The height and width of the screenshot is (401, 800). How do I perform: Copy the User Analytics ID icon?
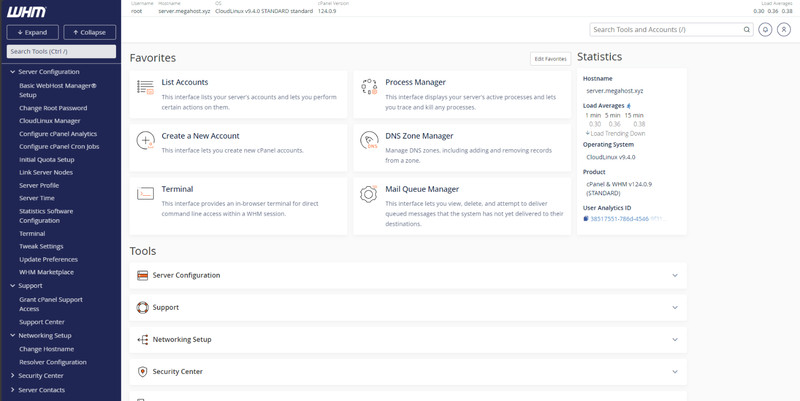[586, 219]
